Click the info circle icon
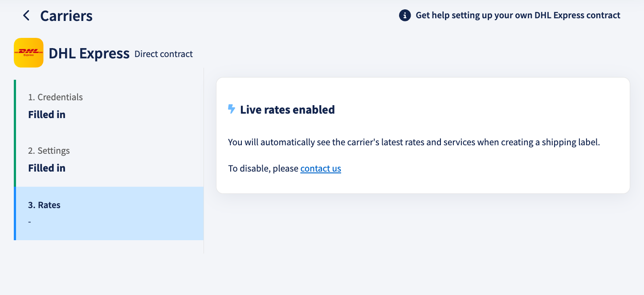The image size is (644, 295). (x=404, y=16)
